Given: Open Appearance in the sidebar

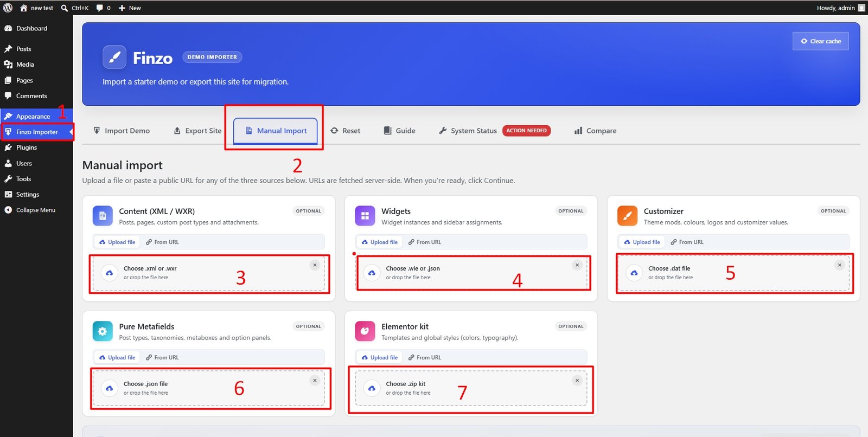Looking at the screenshot, I should point(36,116).
